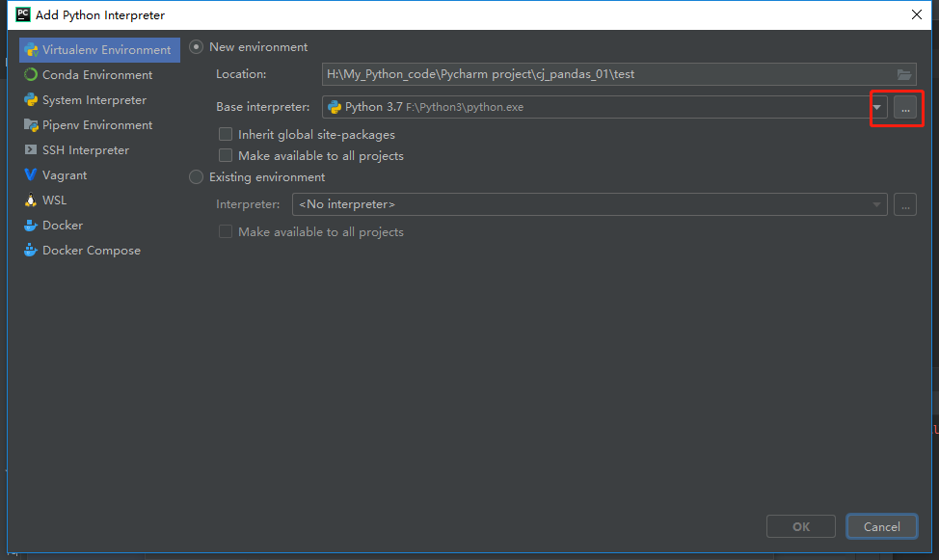
Task: Click the folder icon beside Location field
Action: tap(904, 73)
